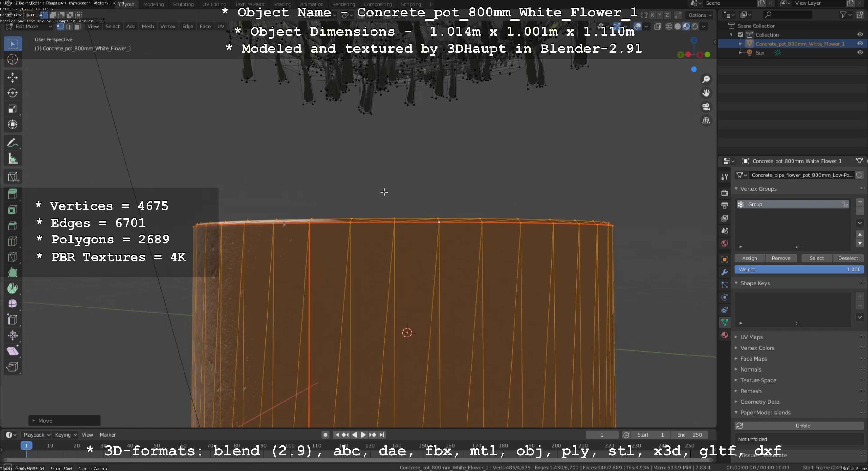Select the Rotate tool
868x471 pixels.
point(12,93)
